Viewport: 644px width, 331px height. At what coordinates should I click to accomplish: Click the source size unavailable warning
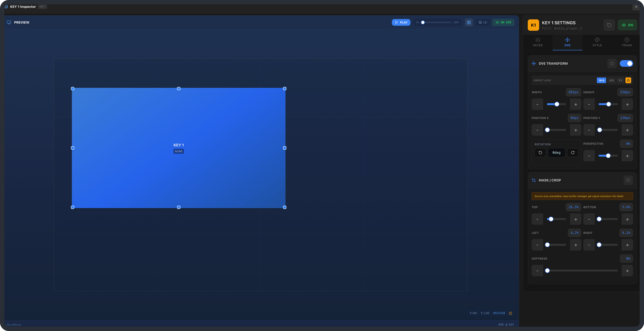click(582, 196)
